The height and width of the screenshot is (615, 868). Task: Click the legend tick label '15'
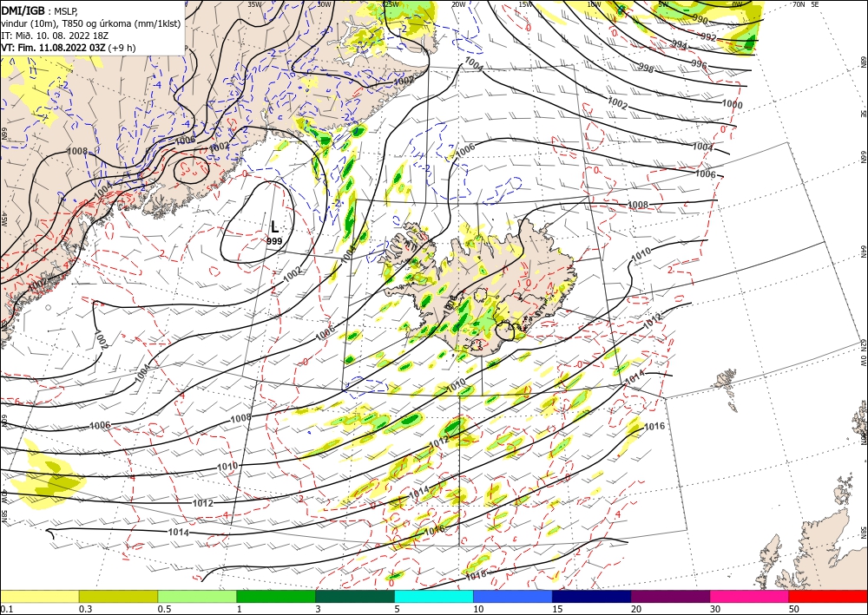pos(557,609)
